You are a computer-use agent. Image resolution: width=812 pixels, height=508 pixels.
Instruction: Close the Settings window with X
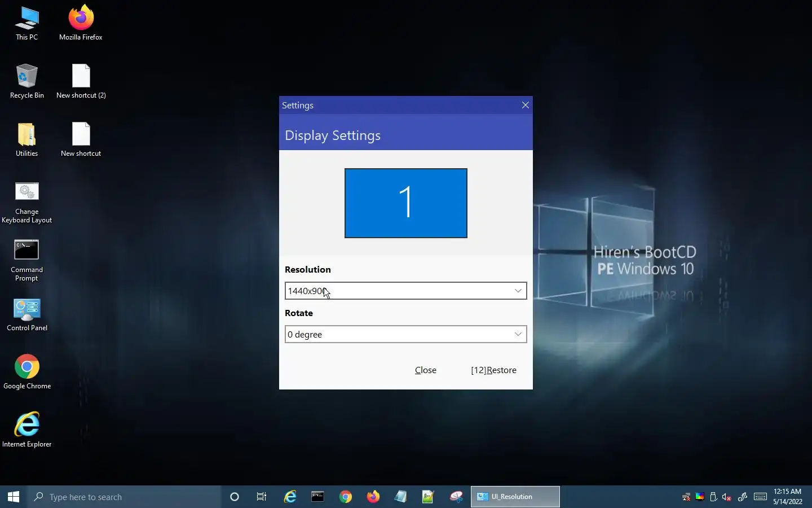pos(525,105)
